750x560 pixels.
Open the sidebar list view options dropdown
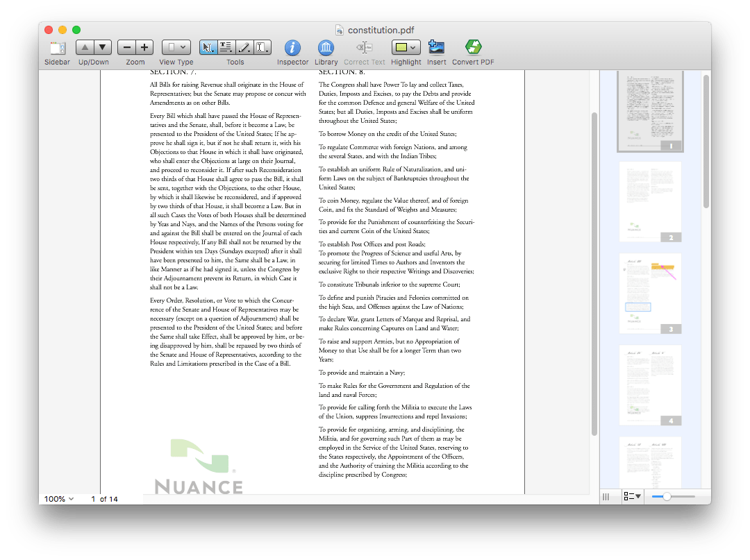coord(632,496)
